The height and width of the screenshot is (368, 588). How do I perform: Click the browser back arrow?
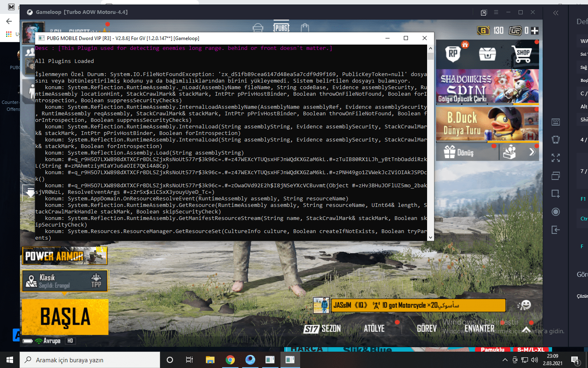pos(9,21)
